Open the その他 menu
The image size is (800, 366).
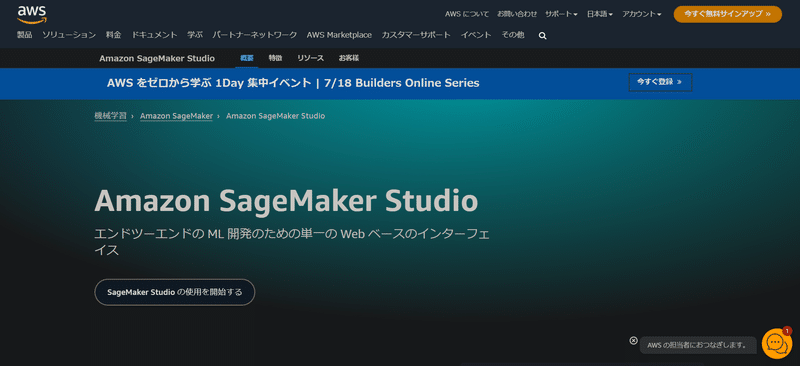[x=512, y=35]
